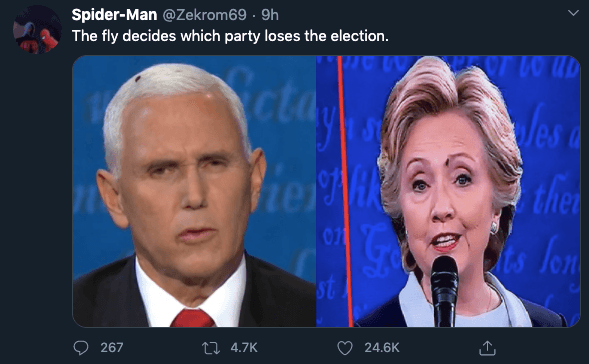Expand the tweet options chevron menu
The height and width of the screenshot is (364, 589).
click(x=573, y=13)
